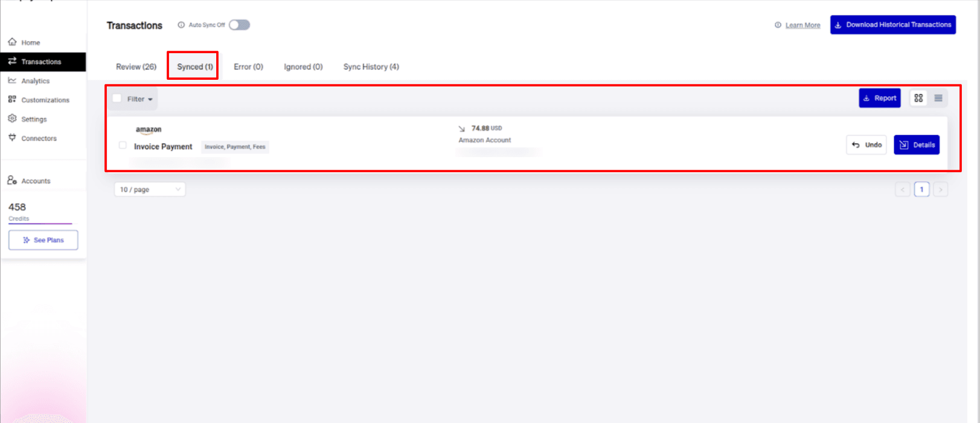Switch to the Sync History (4) tab

[x=371, y=66]
